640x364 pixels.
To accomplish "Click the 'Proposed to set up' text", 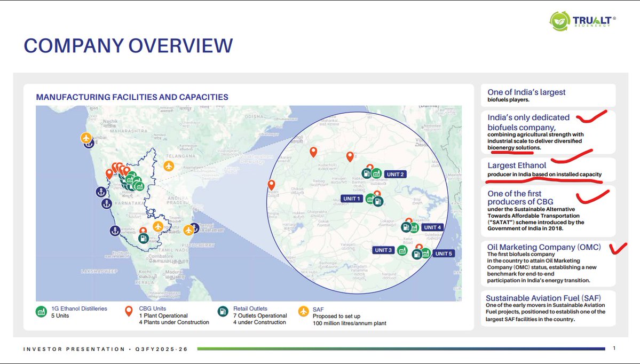I will (x=336, y=316).
